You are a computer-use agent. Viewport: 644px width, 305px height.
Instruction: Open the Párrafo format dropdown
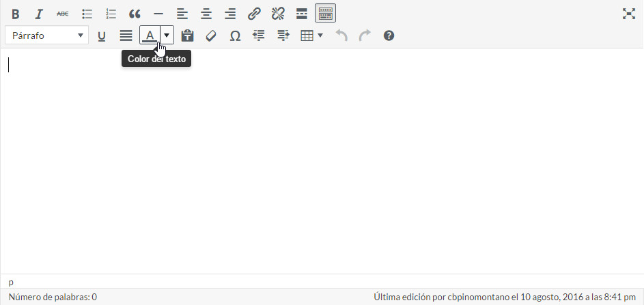pos(47,35)
